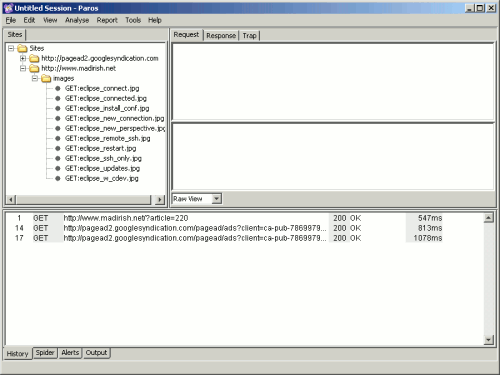The width and height of the screenshot is (500, 375).
Task: Select GET:eclipse_restart.jpg entry
Action: [x=100, y=148]
